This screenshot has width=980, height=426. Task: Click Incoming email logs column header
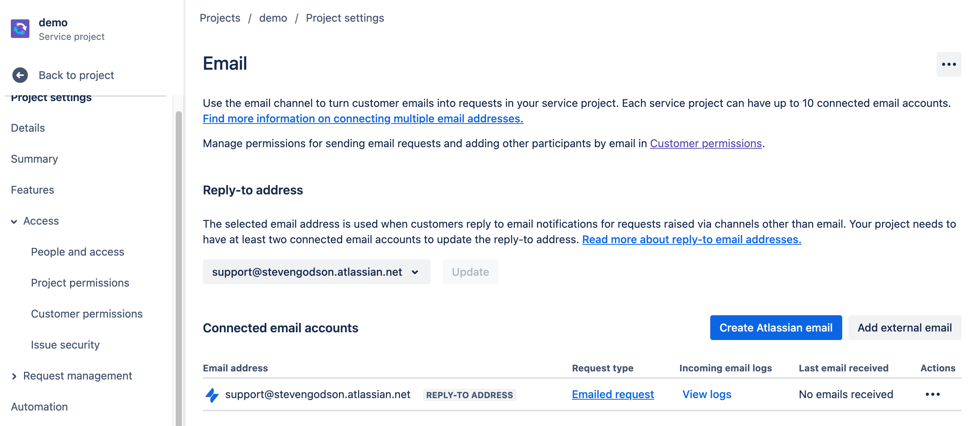pos(726,368)
